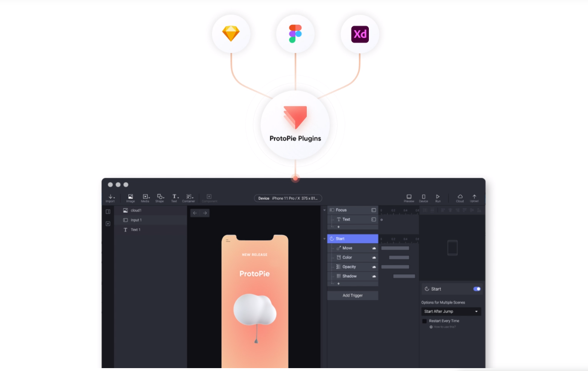
Task: Open the Media tool dropdown
Action: 145,198
